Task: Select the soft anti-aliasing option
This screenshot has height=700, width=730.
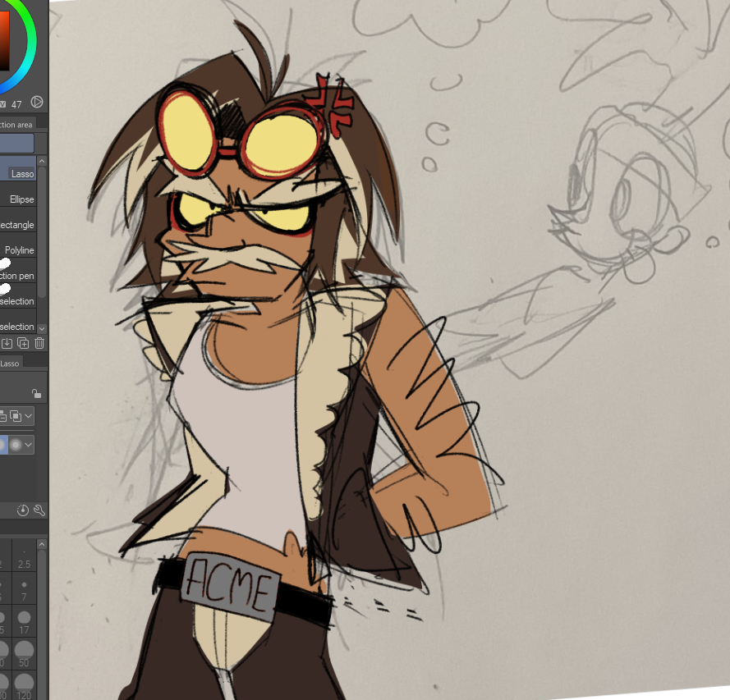Action: click(x=16, y=445)
